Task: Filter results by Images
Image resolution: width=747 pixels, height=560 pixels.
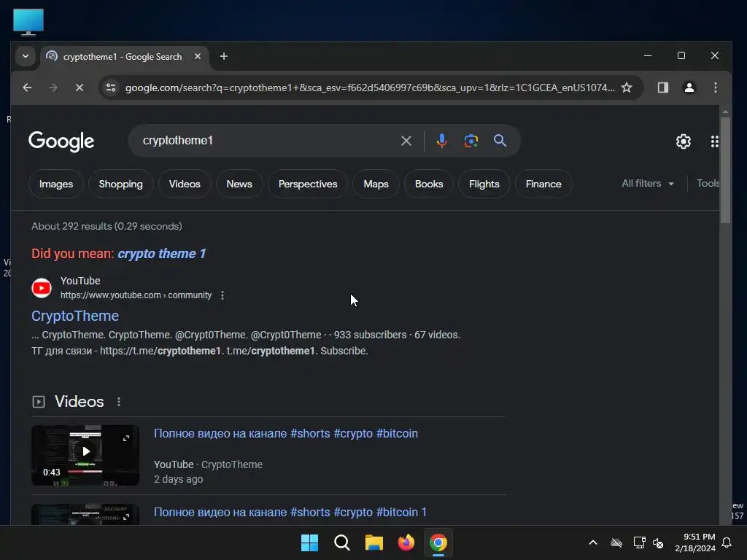Action: click(x=55, y=184)
